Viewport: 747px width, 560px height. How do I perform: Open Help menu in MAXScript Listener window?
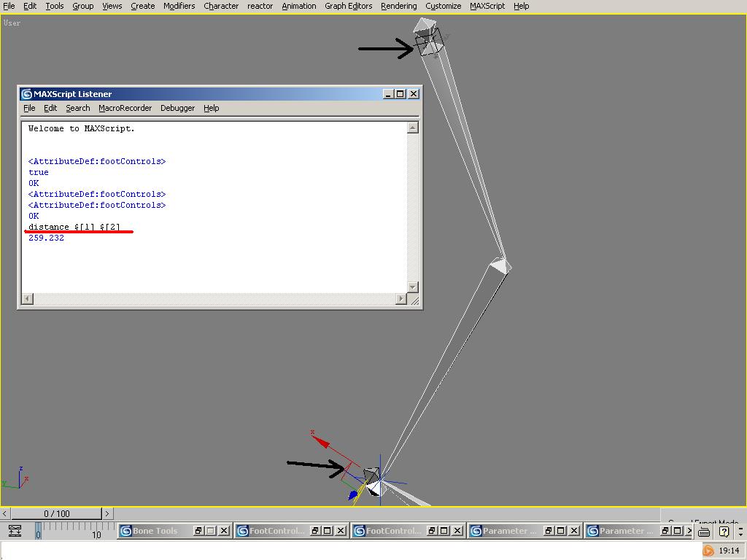click(x=211, y=108)
